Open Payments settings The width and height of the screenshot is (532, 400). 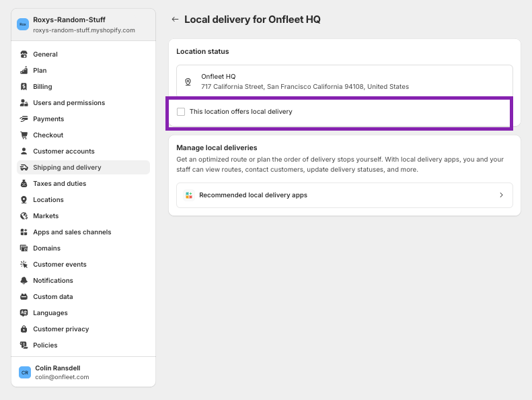(83, 119)
